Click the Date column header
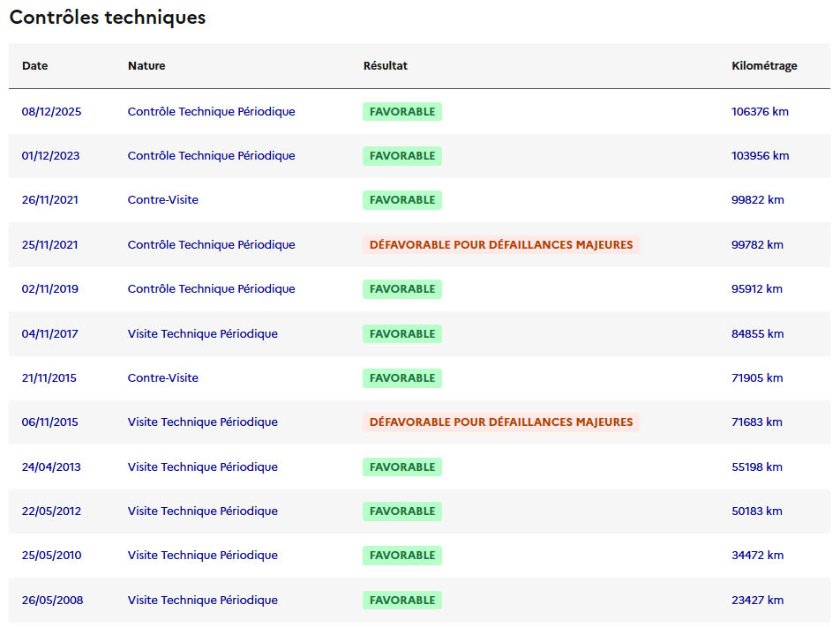The image size is (840, 627). (x=35, y=66)
